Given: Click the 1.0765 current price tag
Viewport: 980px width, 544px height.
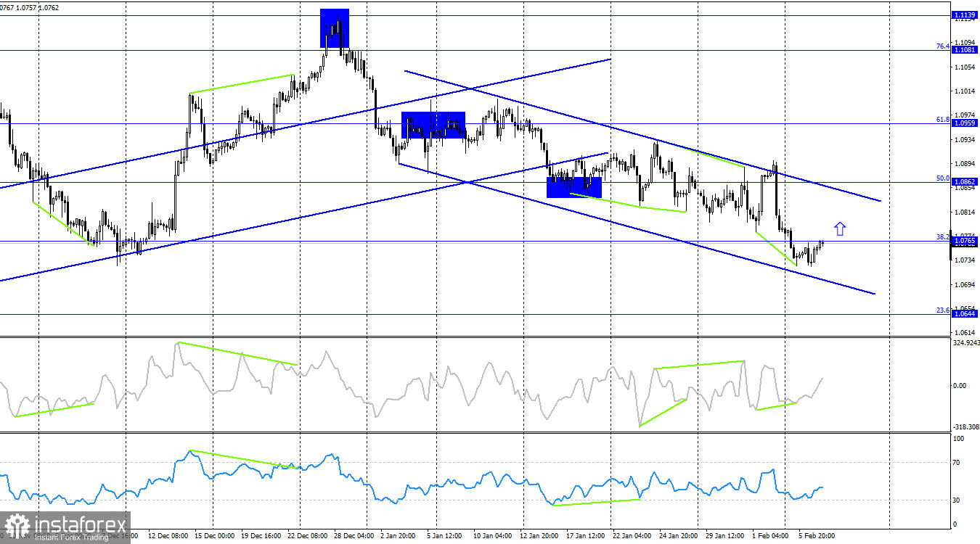Looking at the screenshot, I should pos(965,241).
